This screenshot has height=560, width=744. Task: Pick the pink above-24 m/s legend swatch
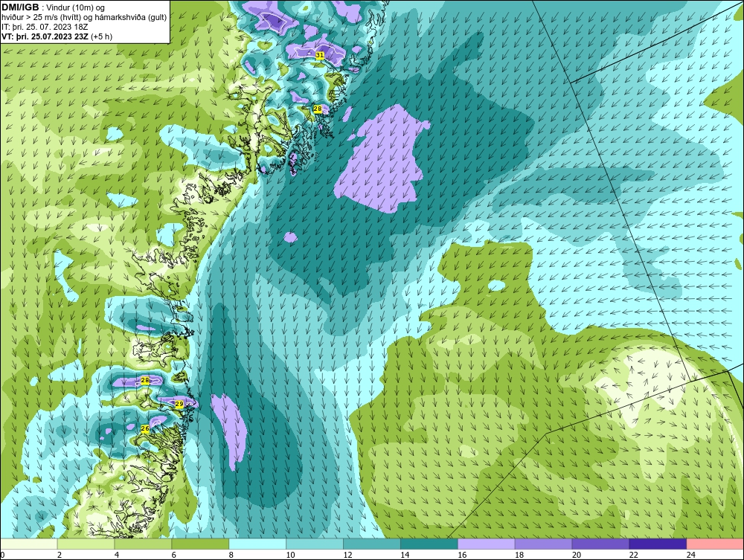(x=715, y=544)
